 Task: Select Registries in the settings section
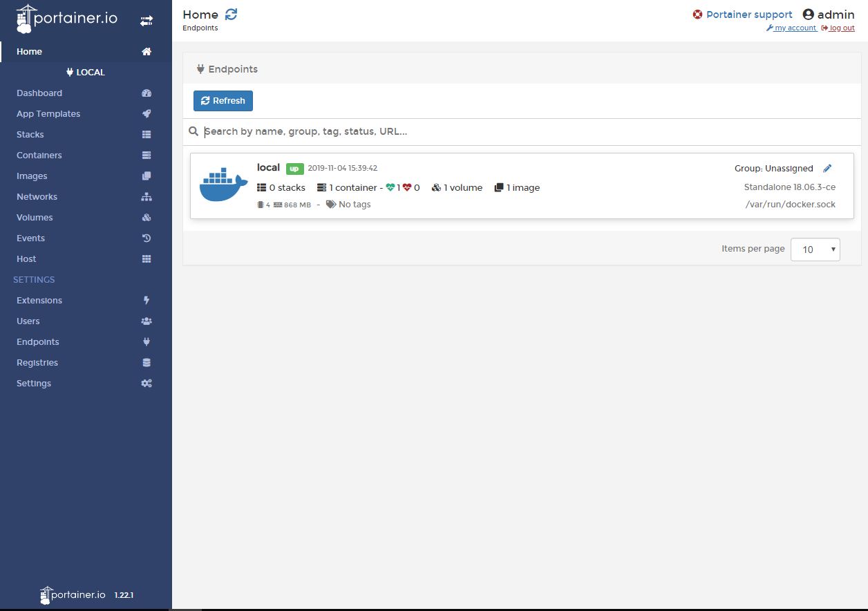click(x=37, y=363)
